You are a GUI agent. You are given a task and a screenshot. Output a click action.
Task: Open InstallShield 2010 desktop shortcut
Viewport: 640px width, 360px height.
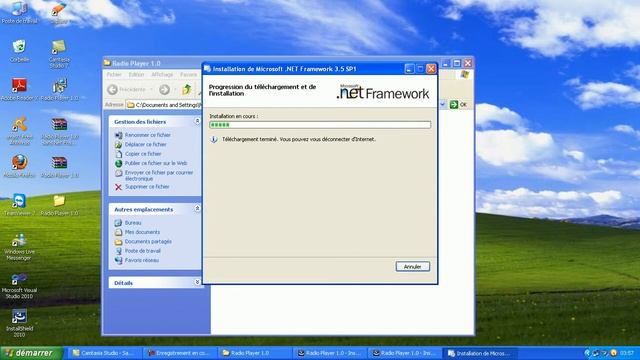pos(19,323)
